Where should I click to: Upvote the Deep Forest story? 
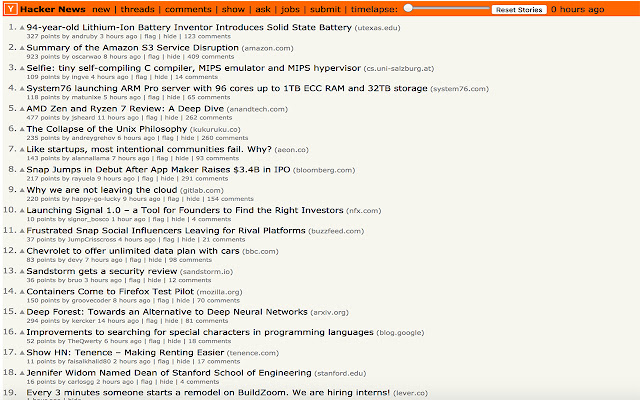click(x=22, y=313)
